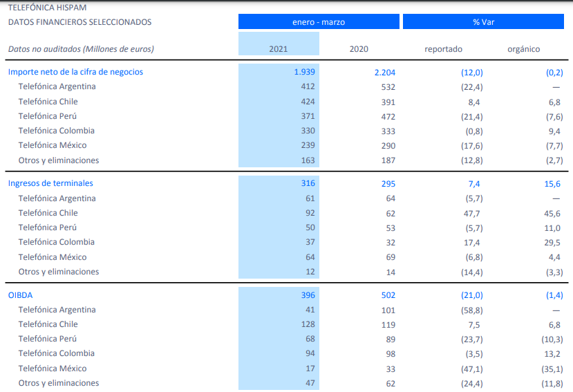Click the 15,6 organic variation for terminales
The height and width of the screenshot is (392, 573).
[x=552, y=184]
